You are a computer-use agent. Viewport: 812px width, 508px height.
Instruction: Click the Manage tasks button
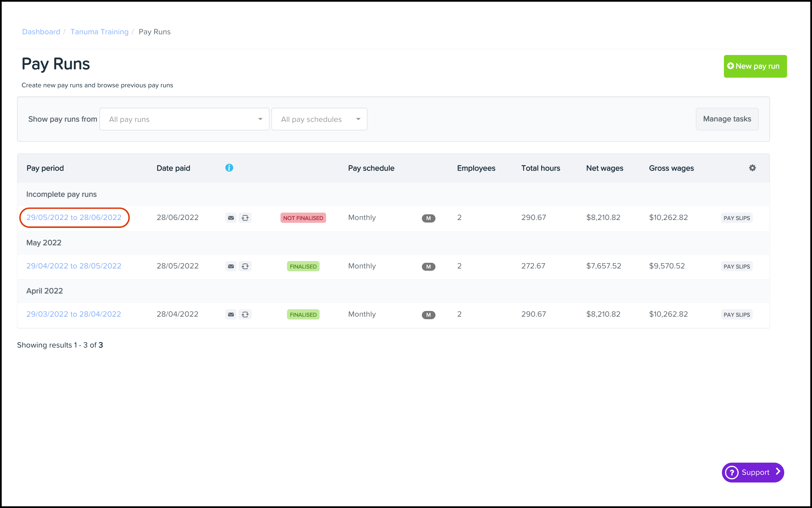coord(727,119)
